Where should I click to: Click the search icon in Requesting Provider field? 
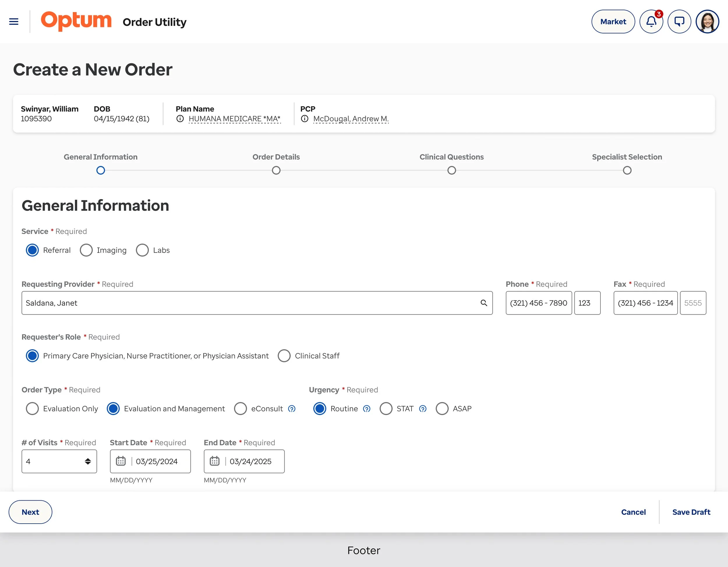pos(484,303)
